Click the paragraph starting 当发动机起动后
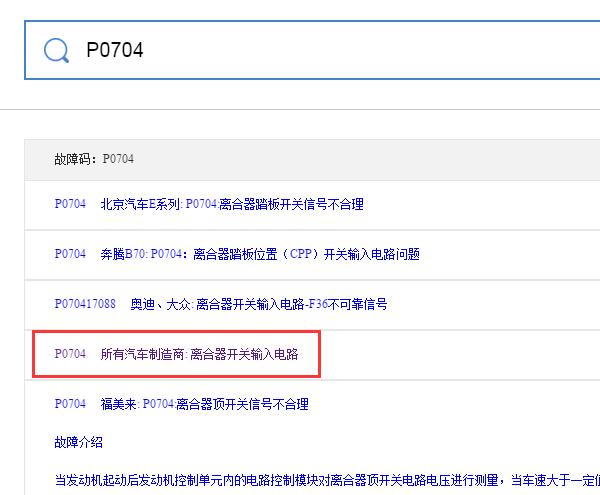Image resolution: width=600 pixels, height=495 pixels. click(x=327, y=480)
